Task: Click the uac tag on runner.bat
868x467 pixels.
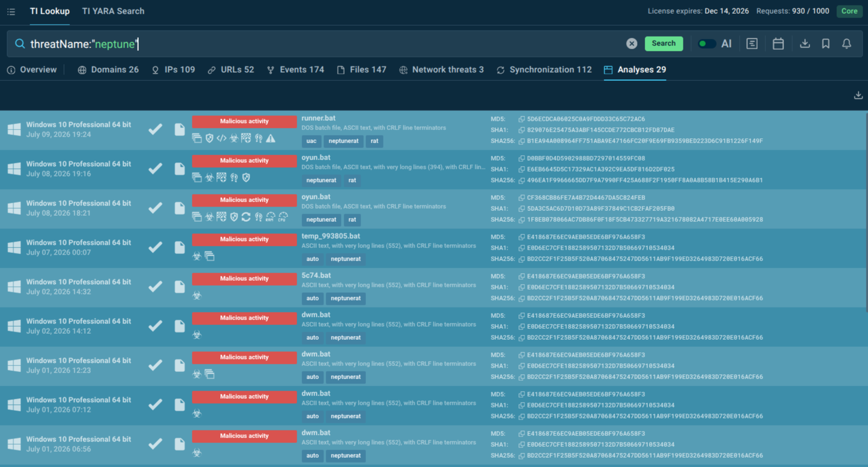Action: 311,141
